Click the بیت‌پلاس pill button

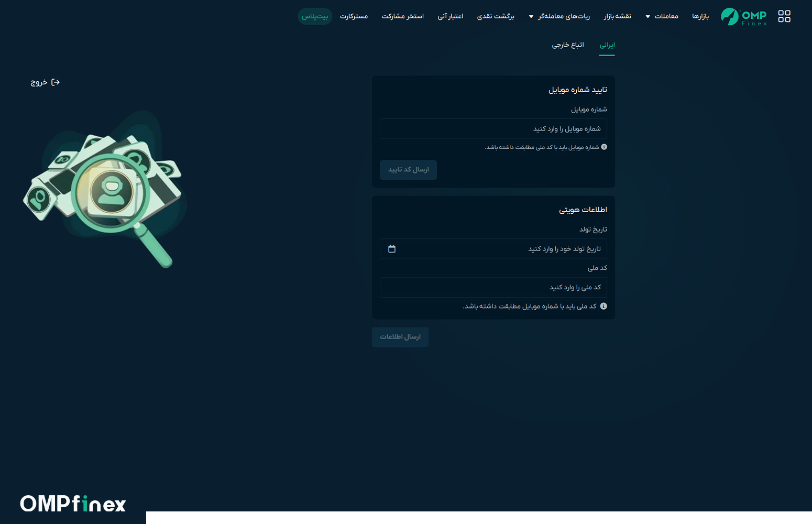tap(315, 16)
